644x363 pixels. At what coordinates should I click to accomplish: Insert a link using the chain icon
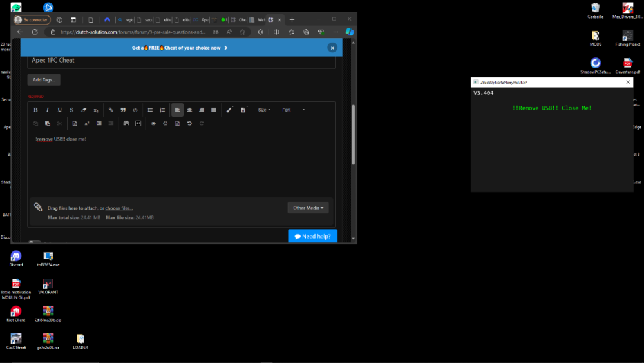coord(111,110)
